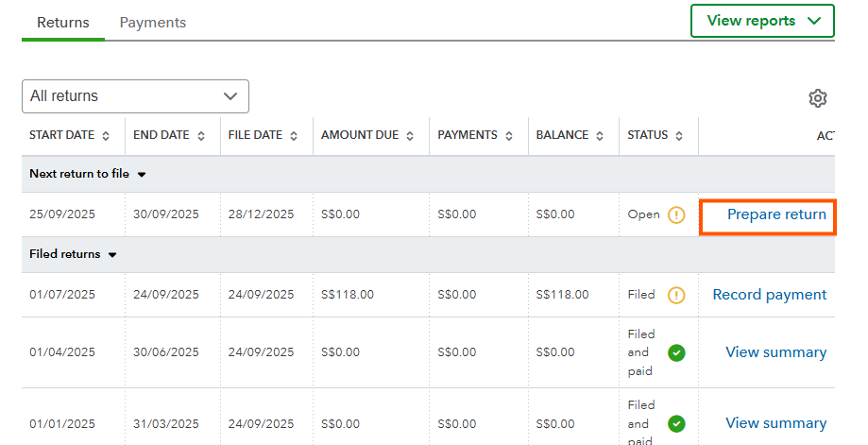Click green check for 01/04/2025 return

tap(676, 352)
